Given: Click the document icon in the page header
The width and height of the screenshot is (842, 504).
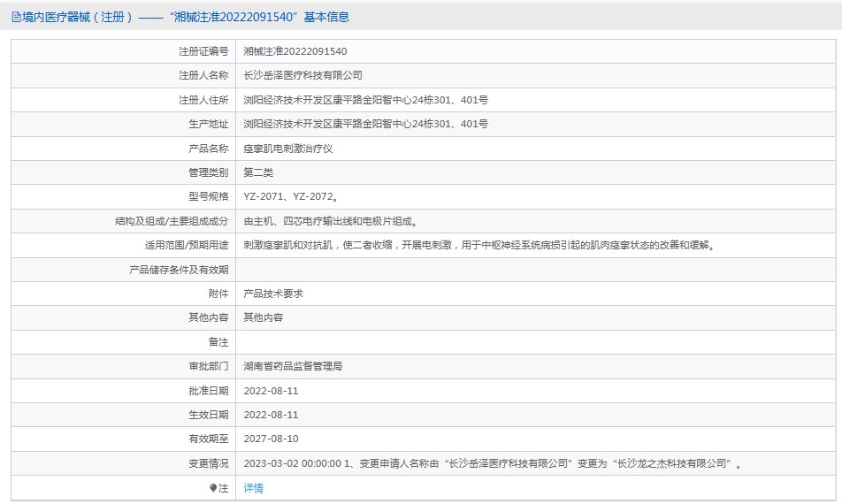Looking at the screenshot, I should pyautogui.click(x=16, y=17).
